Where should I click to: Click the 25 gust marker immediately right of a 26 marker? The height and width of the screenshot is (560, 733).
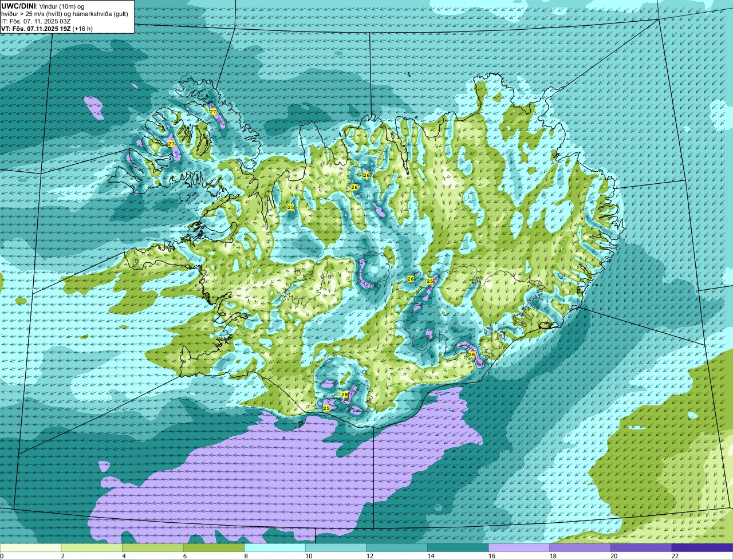pos(430,281)
